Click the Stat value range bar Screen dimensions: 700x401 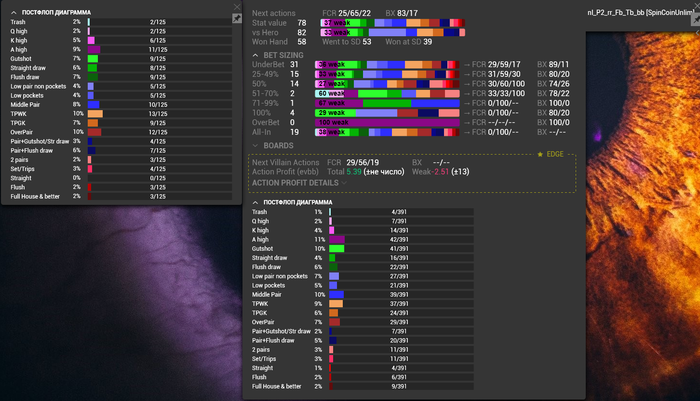point(393,23)
